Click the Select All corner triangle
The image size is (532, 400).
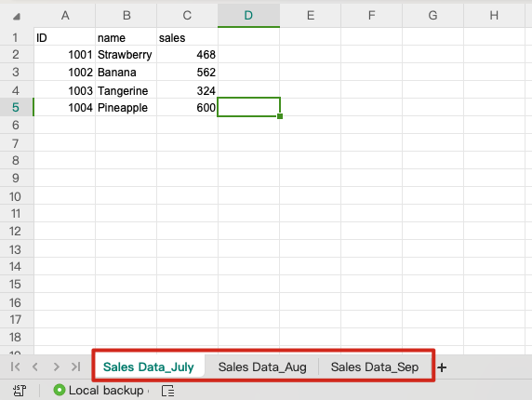(17, 17)
